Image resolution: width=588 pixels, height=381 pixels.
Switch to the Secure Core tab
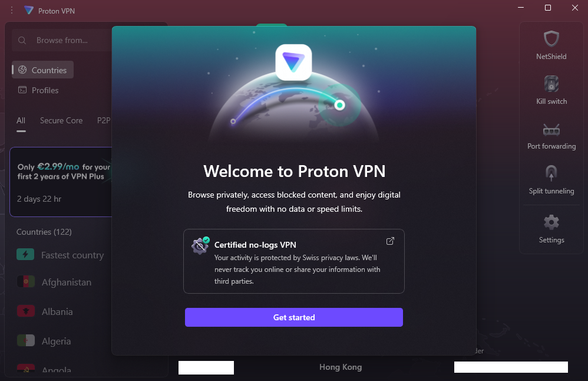61,120
